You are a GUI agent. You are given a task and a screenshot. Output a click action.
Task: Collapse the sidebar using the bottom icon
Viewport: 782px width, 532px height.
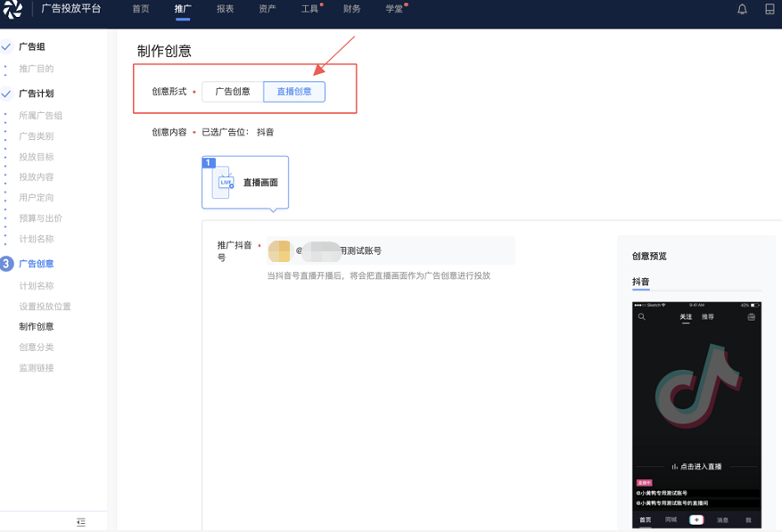(81, 522)
